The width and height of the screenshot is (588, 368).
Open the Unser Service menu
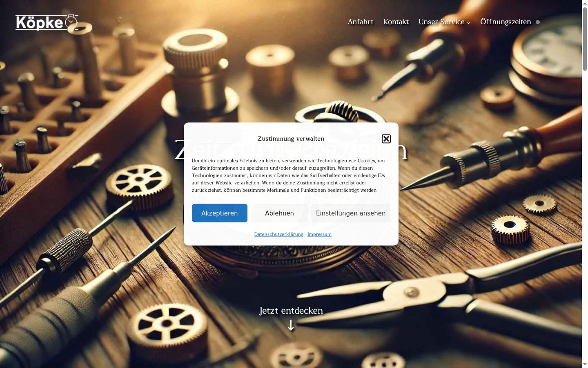click(441, 22)
